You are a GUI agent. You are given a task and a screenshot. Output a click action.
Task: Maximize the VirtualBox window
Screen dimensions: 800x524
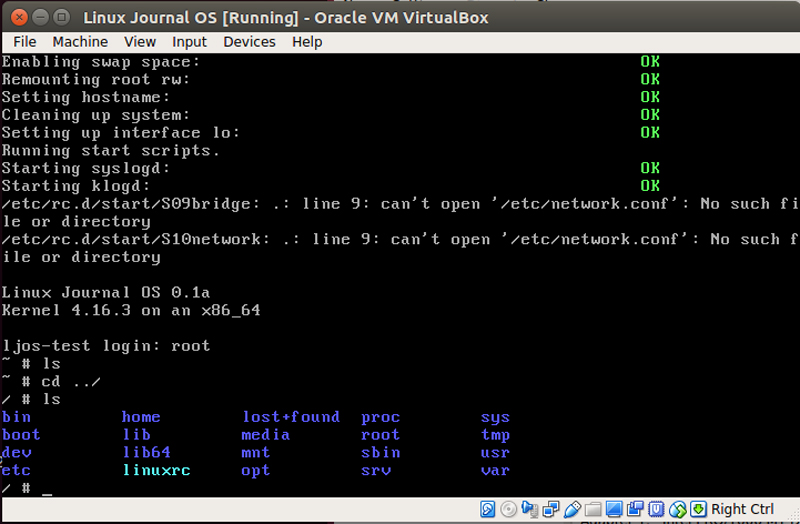pos(62,17)
